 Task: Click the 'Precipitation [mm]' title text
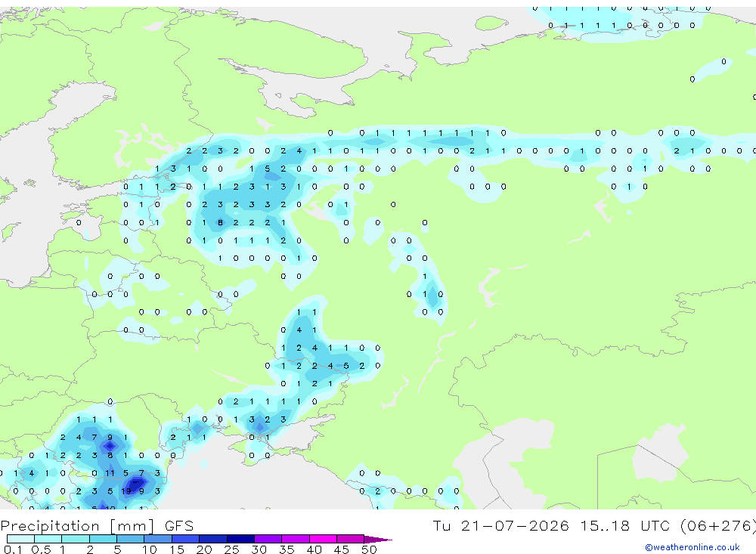[78, 526]
